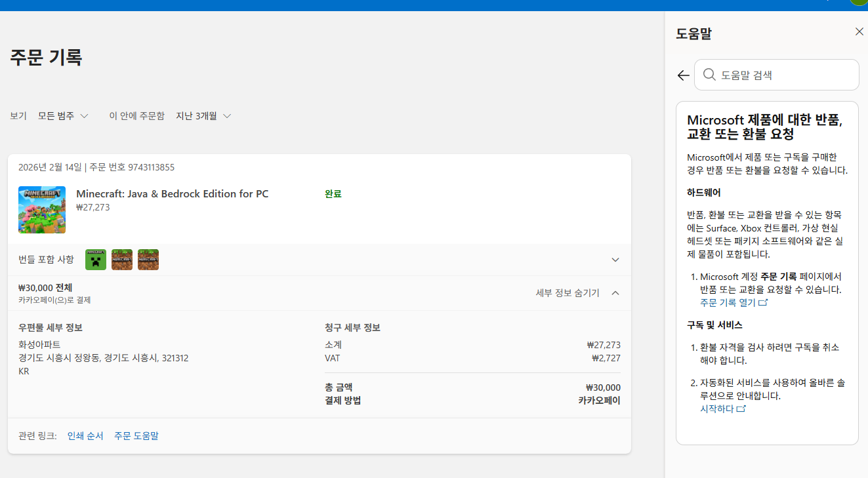Click the 완료 order status text
The height and width of the screenshot is (478, 868).
pos(333,194)
